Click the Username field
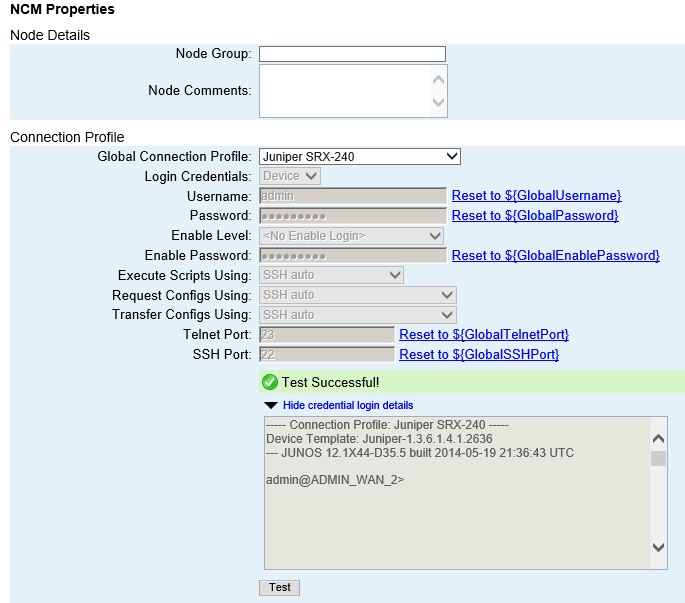The height and width of the screenshot is (603, 685). pos(353,196)
